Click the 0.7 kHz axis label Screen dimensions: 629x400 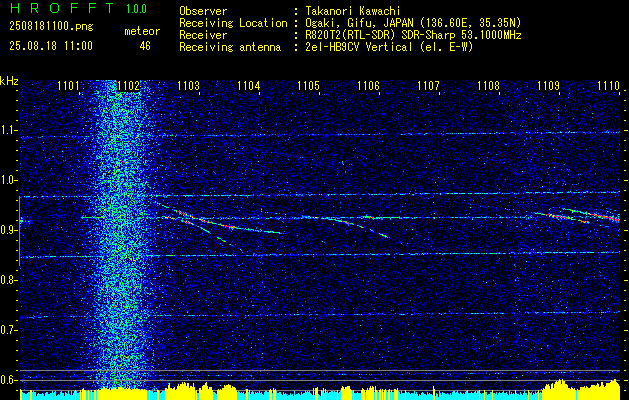[x=8, y=330]
